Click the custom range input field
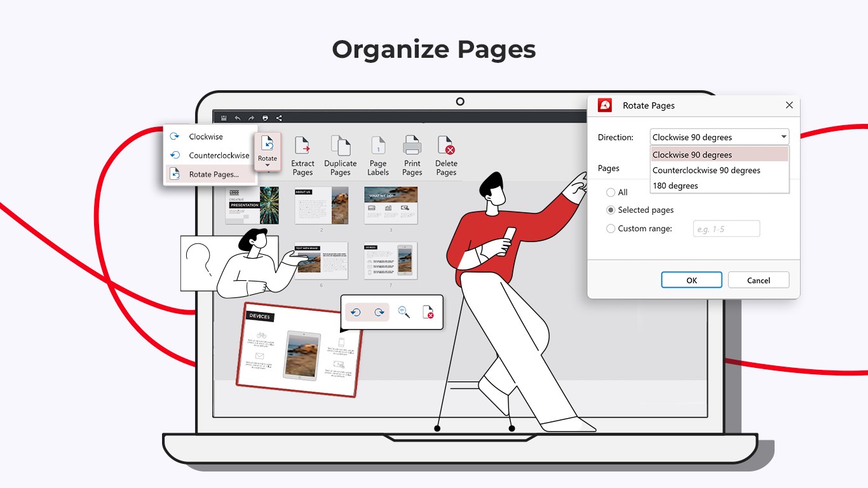 726,228
